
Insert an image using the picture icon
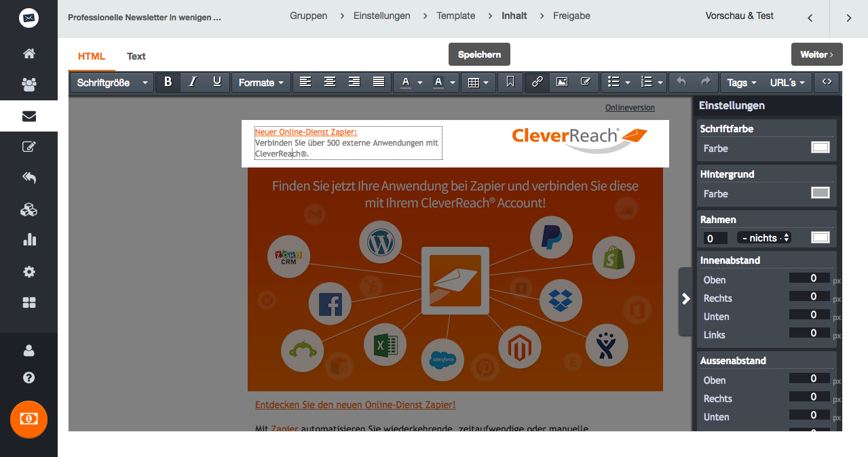(x=562, y=82)
